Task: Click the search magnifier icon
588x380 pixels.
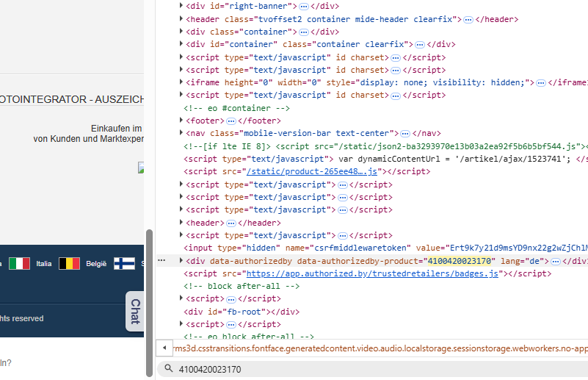Action: click(169, 368)
